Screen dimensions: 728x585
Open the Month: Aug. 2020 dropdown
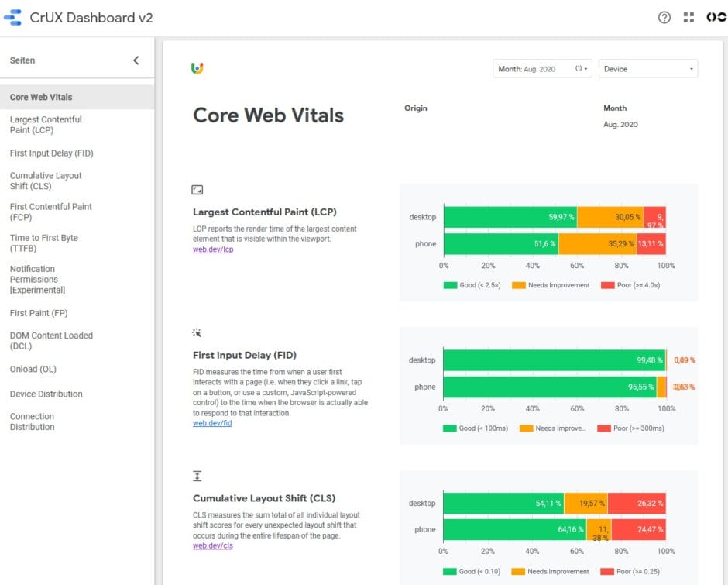[541, 68]
